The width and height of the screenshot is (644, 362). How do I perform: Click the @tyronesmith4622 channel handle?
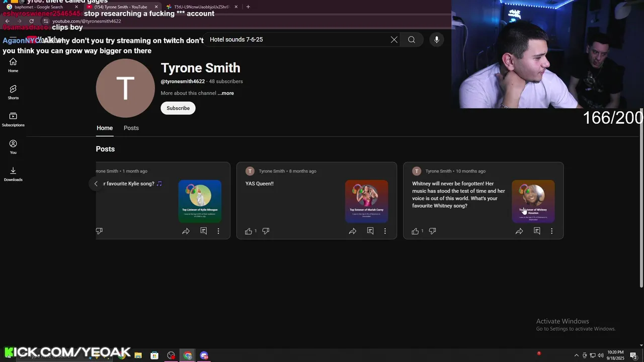tap(183, 81)
